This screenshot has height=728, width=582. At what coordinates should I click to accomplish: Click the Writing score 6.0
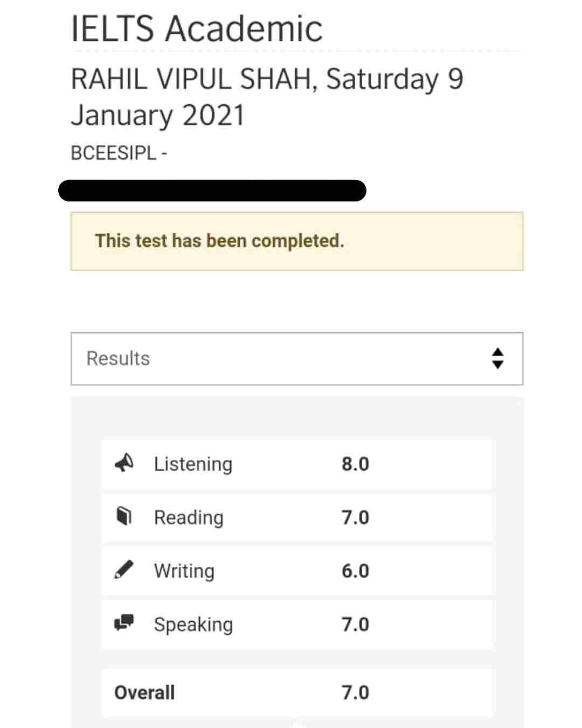[x=355, y=571]
